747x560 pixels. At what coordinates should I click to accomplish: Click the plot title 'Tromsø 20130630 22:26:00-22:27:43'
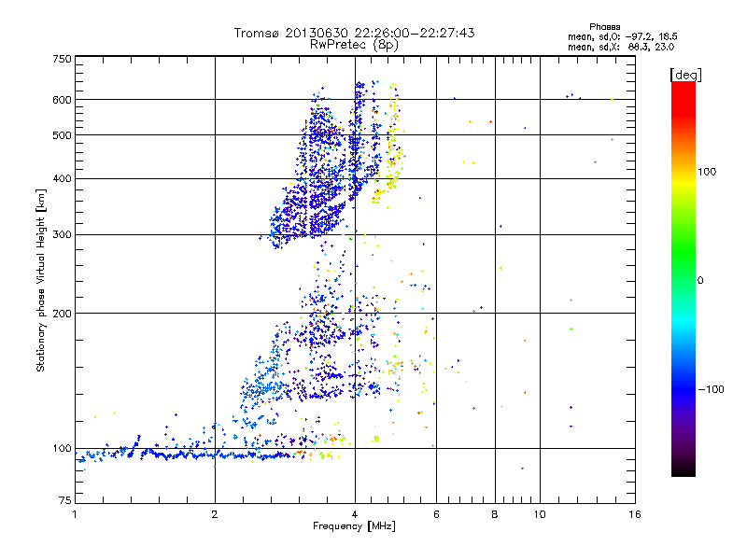click(355, 33)
